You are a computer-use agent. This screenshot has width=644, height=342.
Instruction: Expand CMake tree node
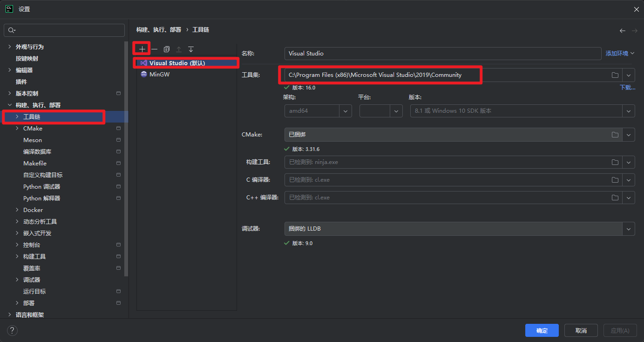point(17,129)
